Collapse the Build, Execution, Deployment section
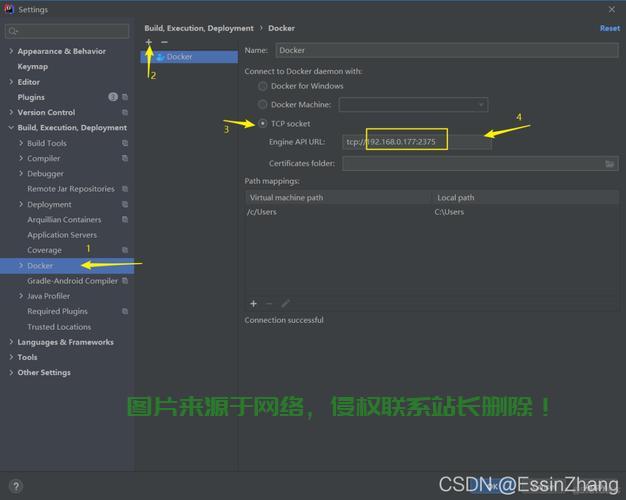The height and width of the screenshot is (500, 626). pyautogui.click(x=11, y=128)
